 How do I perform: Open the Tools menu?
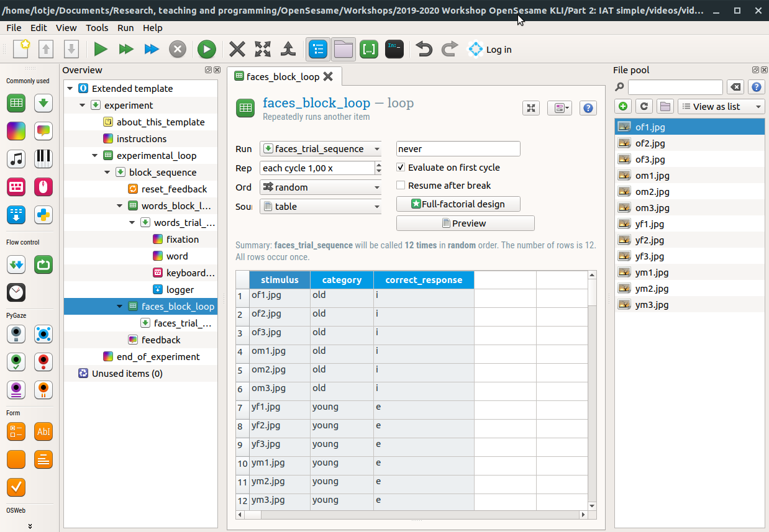[x=97, y=28]
